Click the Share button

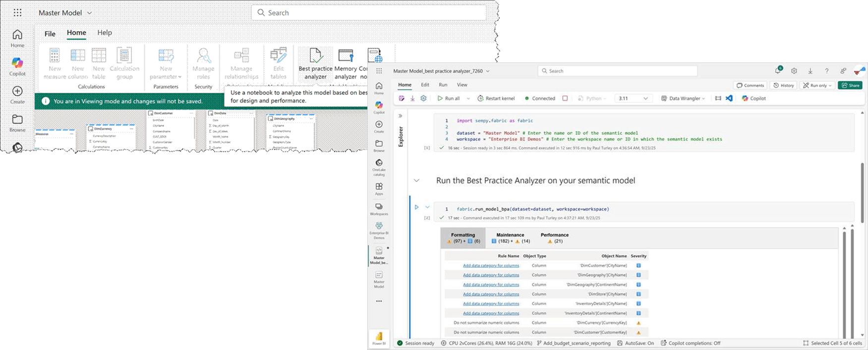tap(850, 85)
